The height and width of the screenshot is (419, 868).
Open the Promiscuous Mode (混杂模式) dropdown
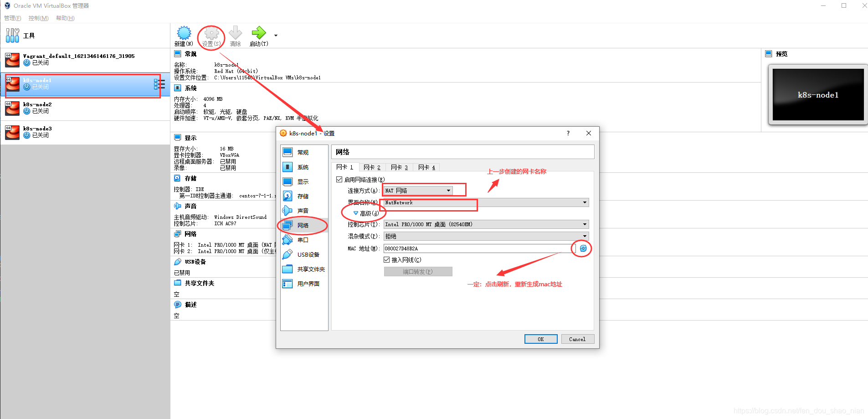tap(486, 236)
